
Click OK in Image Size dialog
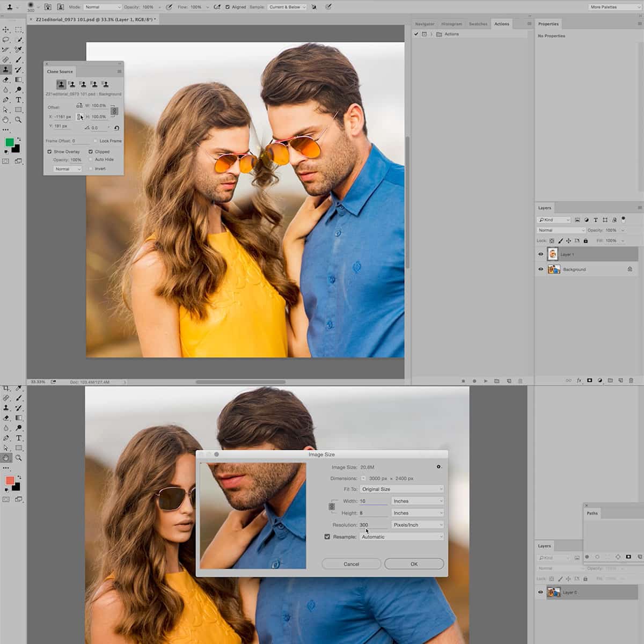pos(414,564)
